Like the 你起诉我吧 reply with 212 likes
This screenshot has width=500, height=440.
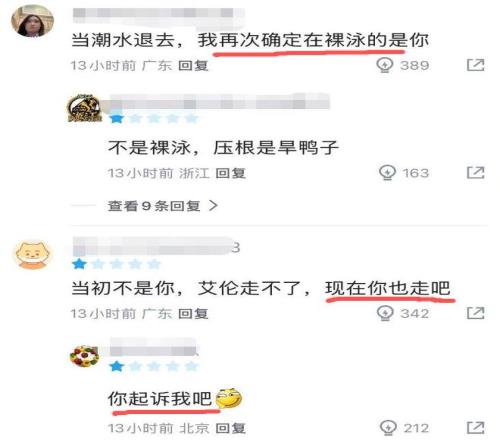[x=388, y=428]
